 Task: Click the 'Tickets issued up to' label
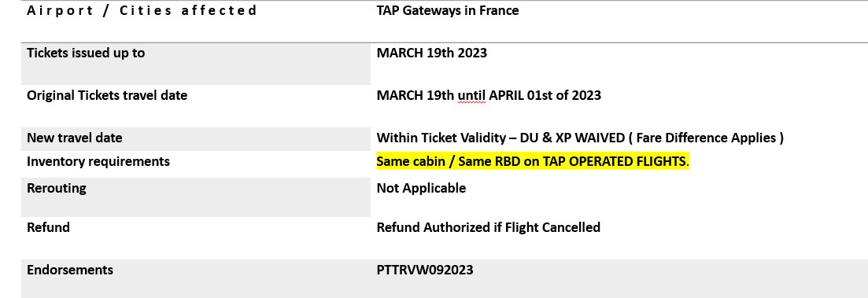click(x=86, y=53)
